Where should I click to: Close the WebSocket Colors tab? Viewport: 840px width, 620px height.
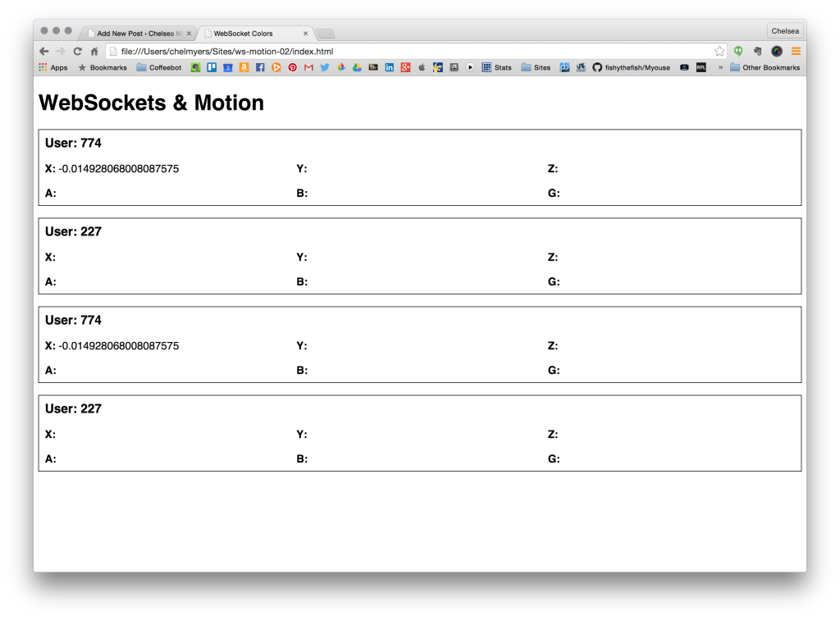click(x=305, y=33)
